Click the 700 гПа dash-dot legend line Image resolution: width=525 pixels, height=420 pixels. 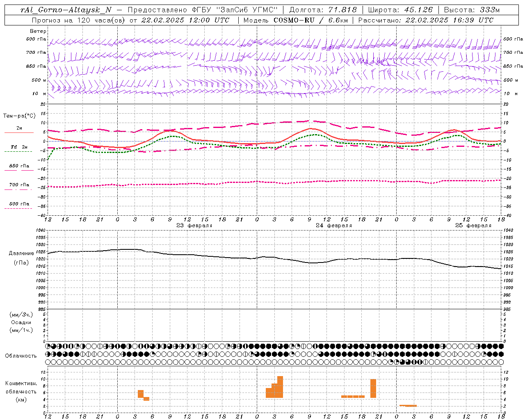[18, 189]
